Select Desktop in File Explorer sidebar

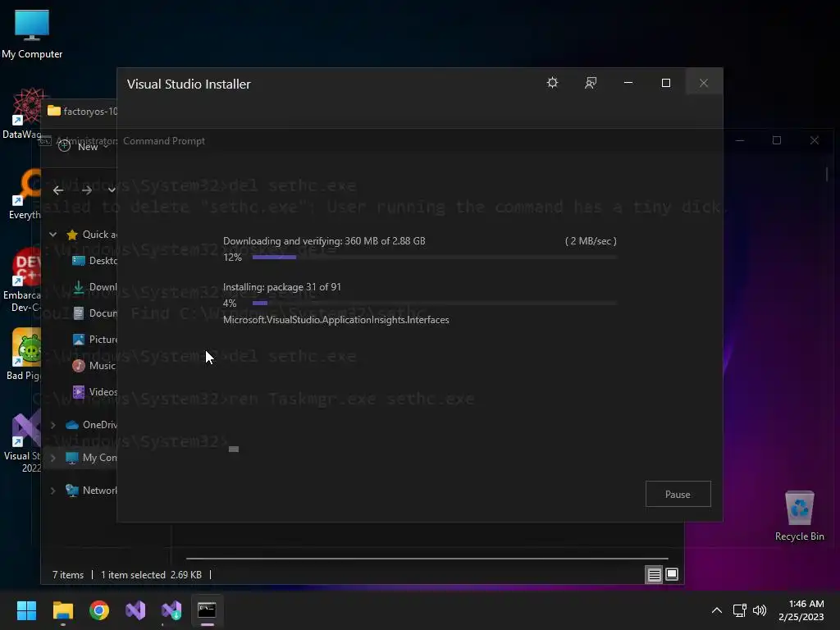pos(94,261)
